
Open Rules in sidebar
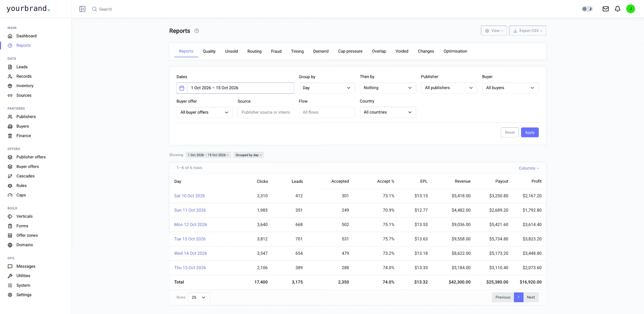(x=21, y=186)
